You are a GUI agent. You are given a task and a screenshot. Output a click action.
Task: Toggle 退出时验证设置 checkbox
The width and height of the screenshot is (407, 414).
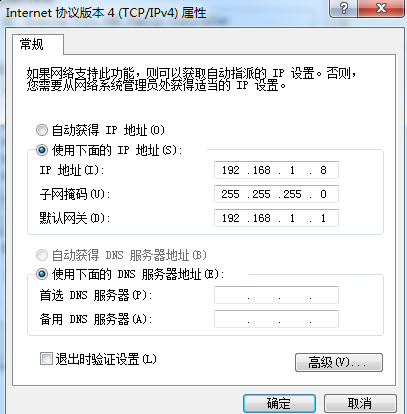coord(46,359)
